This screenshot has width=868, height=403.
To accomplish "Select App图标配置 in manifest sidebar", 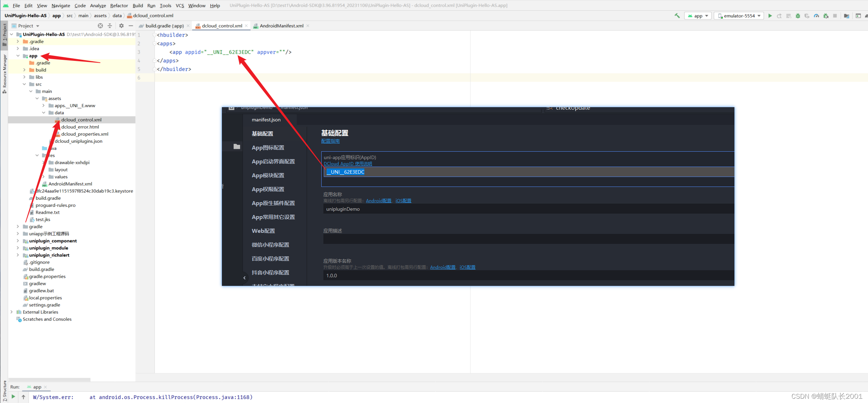I will click(x=268, y=148).
